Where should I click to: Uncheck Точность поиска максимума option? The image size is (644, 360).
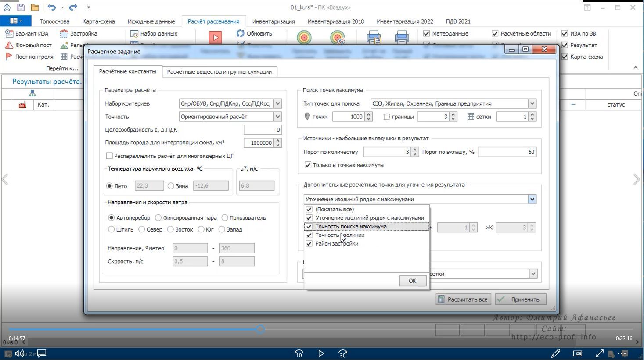[309, 226]
